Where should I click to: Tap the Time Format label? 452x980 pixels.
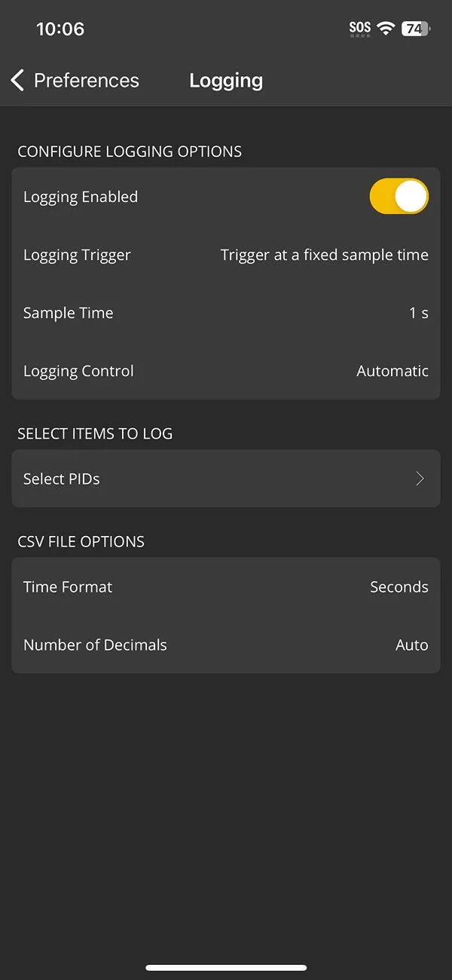pyautogui.click(x=68, y=586)
